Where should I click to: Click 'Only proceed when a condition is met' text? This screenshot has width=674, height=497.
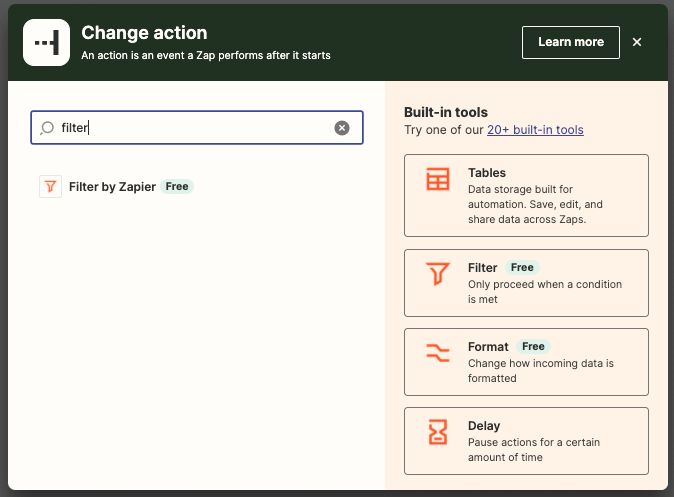pyautogui.click(x=545, y=292)
